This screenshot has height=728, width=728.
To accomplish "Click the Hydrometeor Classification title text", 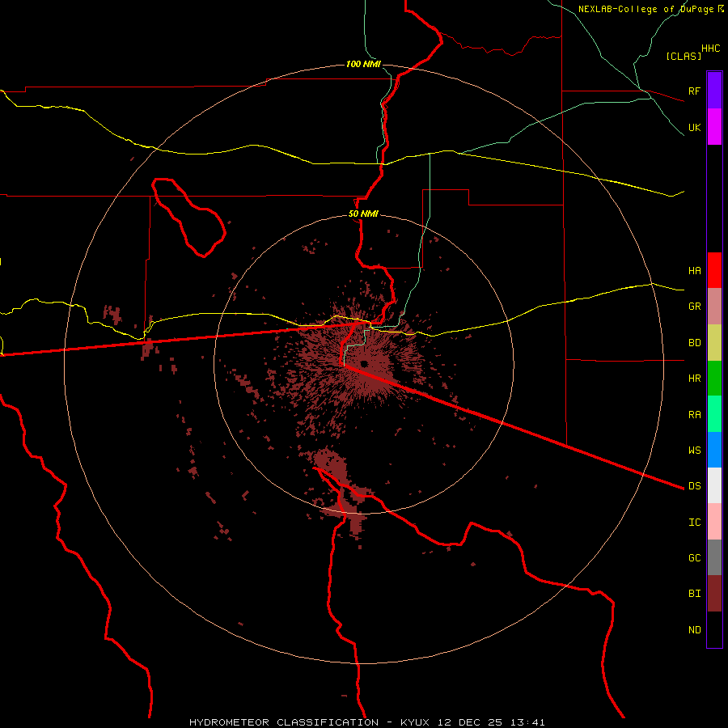I will pyautogui.click(x=284, y=722).
